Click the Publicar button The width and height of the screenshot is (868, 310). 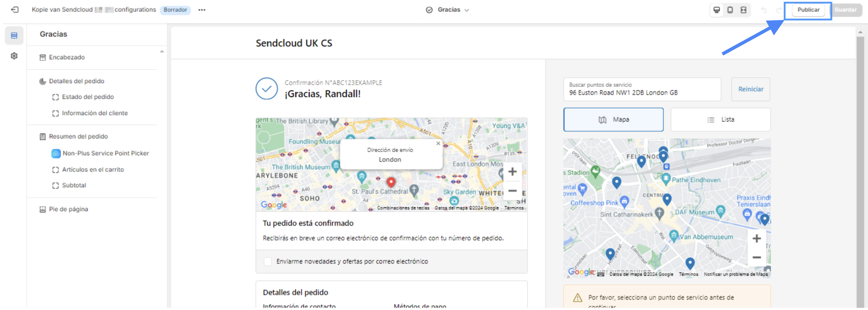(x=808, y=10)
